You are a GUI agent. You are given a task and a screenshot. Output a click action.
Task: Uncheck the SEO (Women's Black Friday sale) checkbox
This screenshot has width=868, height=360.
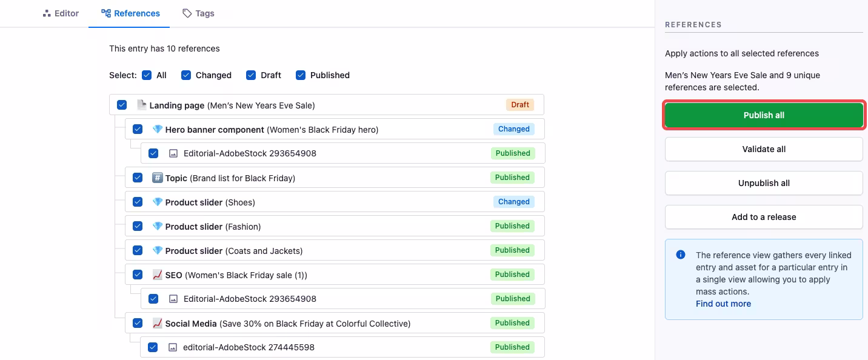click(138, 275)
